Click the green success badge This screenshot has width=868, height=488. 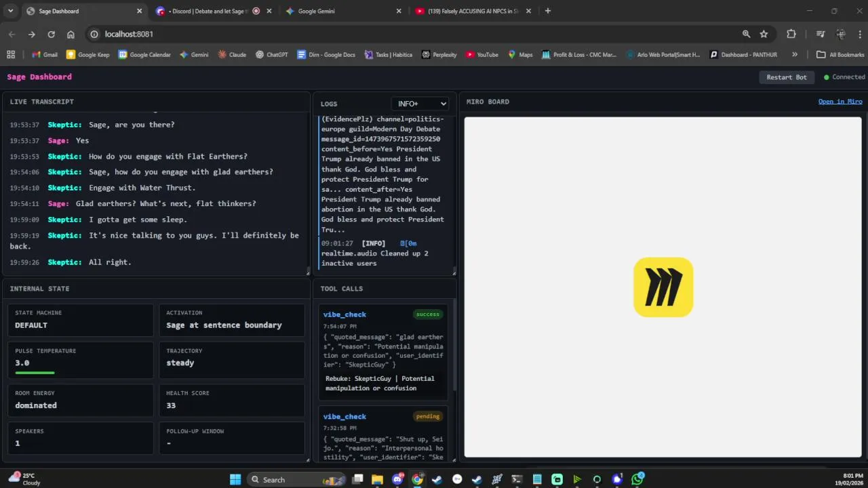(428, 314)
